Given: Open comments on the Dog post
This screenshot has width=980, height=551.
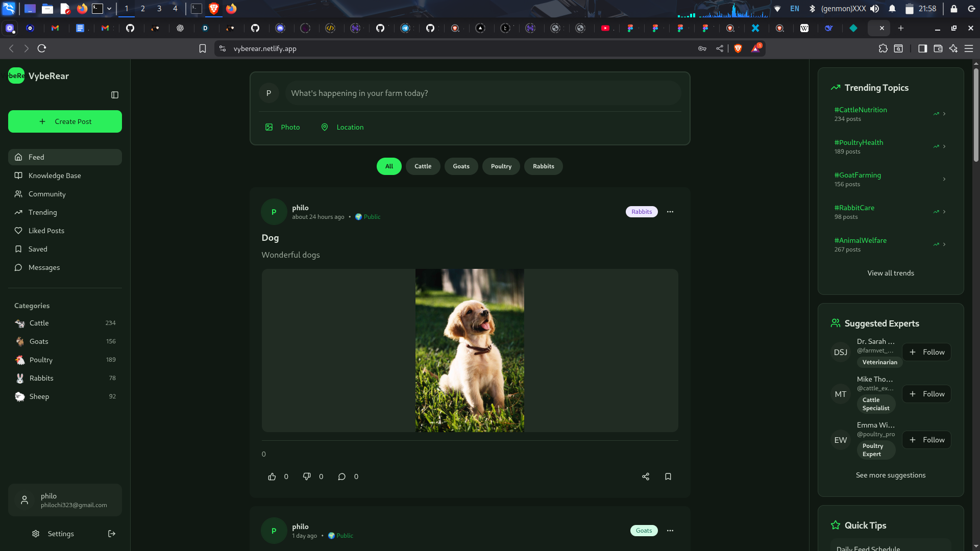Looking at the screenshot, I should coord(342,477).
